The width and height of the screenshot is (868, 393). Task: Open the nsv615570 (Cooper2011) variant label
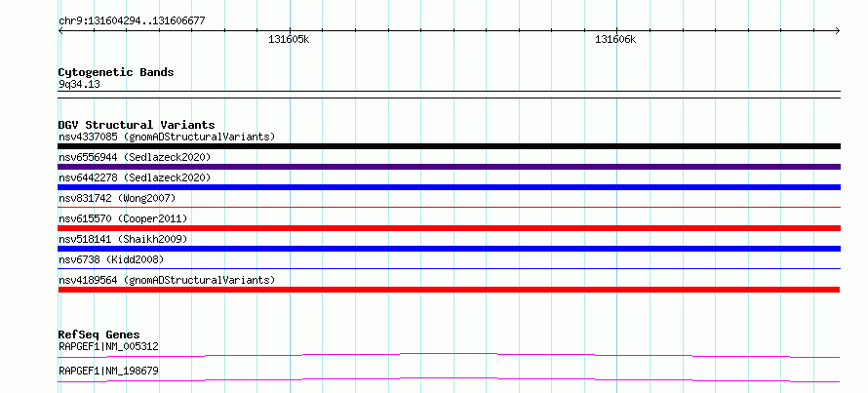(123, 218)
